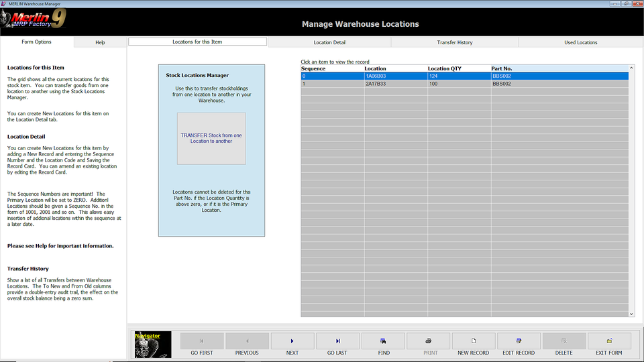644x362 pixels.
Task: Exit the form using Exit Form
Action: click(609, 341)
